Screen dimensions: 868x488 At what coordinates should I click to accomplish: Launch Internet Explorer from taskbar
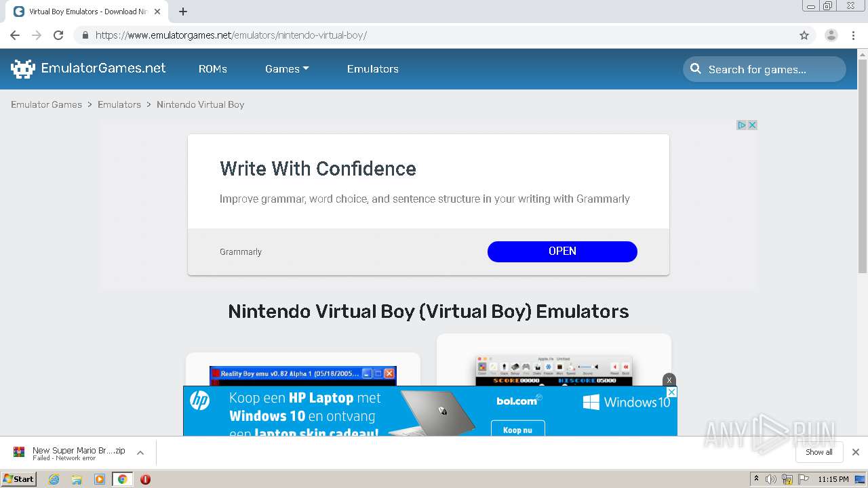pos(54,479)
